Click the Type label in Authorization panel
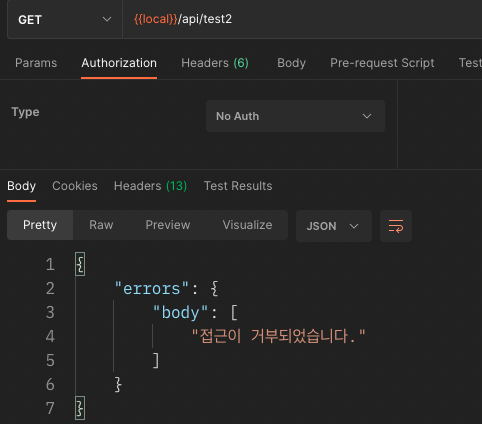 (x=25, y=112)
